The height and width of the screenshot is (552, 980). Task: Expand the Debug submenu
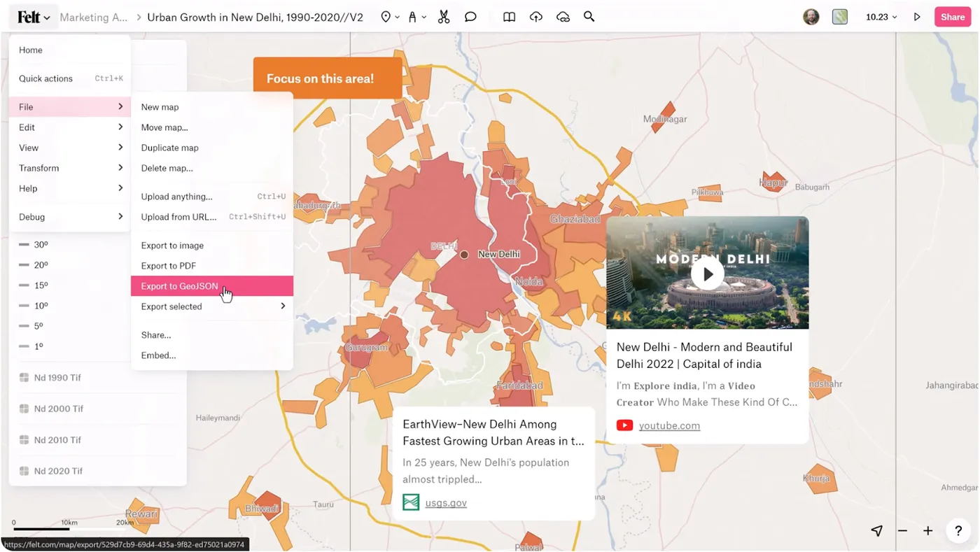(70, 217)
